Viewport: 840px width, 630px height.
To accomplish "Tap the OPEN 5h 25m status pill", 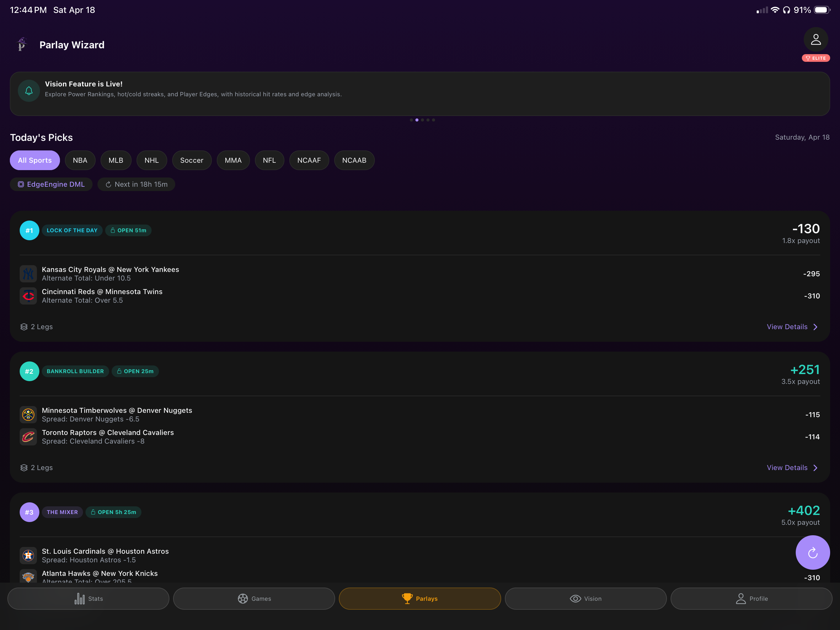I will click(x=113, y=512).
